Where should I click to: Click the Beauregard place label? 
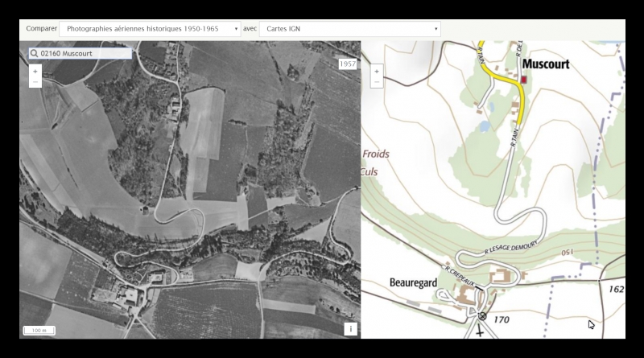pyautogui.click(x=413, y=282)
